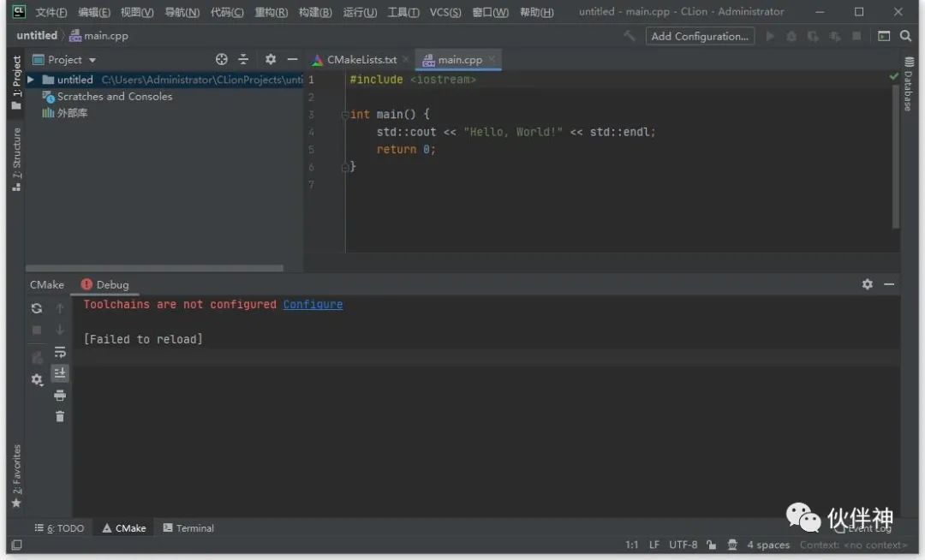Image resolution: width=925 pixels, height=560 pixels.
Task: Click the up arrow in CMake panel
Action: 60,308
